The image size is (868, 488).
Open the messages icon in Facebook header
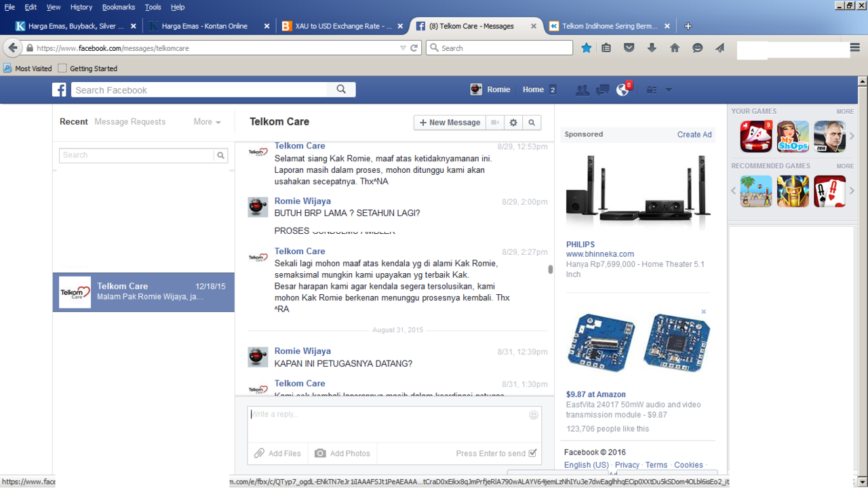click(602, 89)
